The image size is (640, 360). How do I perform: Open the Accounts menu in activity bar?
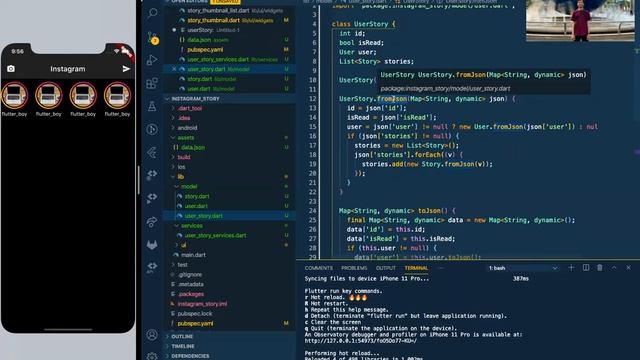coord(152,335)
